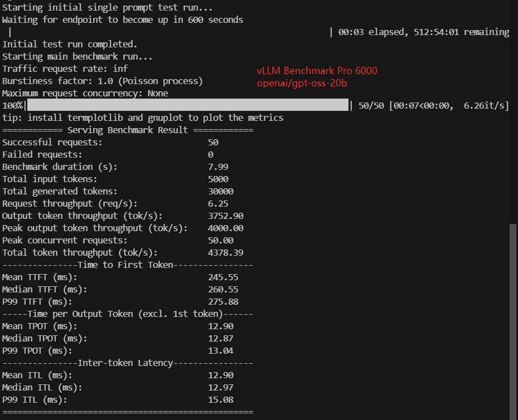Click the 'Peak output token throughput (tok/s):' label
This screenshot has width=518, height=420.
pyautogui.click(x=95, y=228)
